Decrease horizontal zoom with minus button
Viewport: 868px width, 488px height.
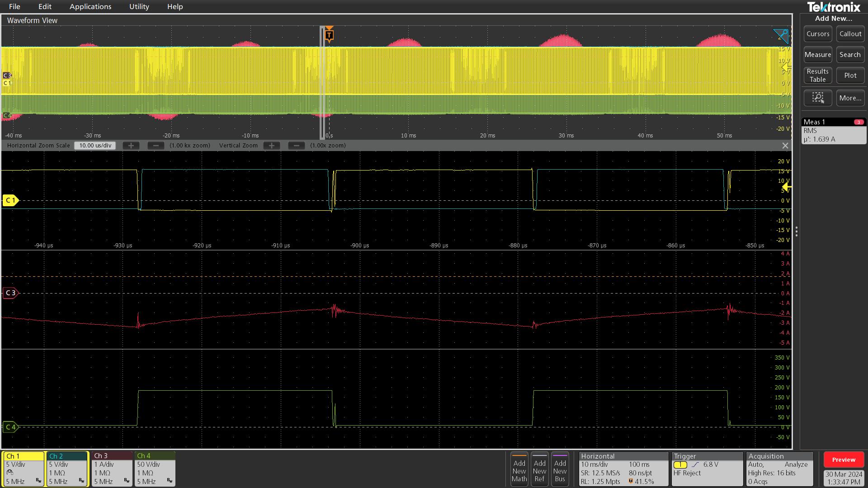coord(156,146)
